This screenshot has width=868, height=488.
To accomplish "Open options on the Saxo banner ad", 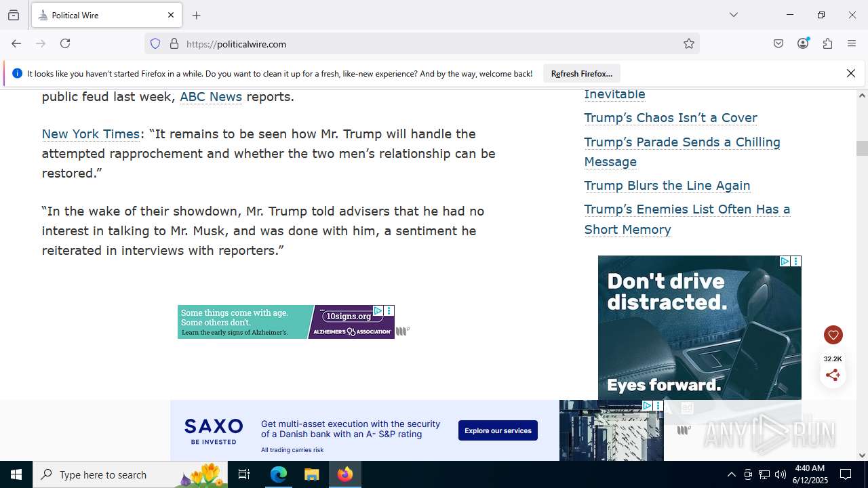I will click(658, 405).
